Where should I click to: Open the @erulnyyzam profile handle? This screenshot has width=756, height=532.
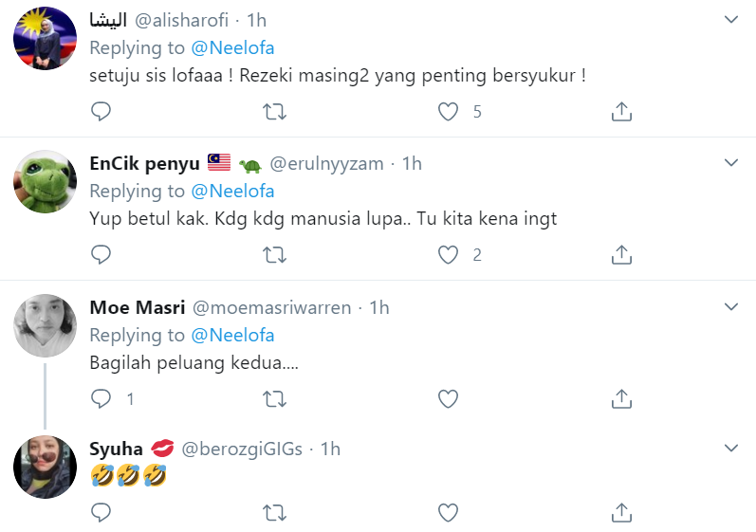327,163
